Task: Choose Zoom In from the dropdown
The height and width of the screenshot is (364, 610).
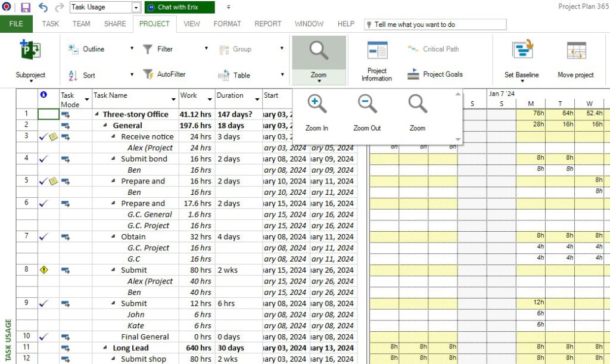Action: pos(317,113)
